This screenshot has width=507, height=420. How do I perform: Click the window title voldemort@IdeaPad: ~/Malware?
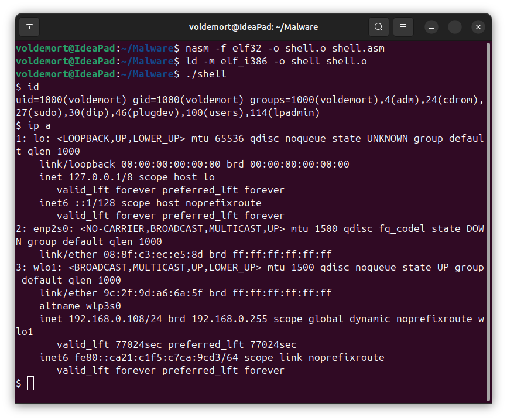253,27
